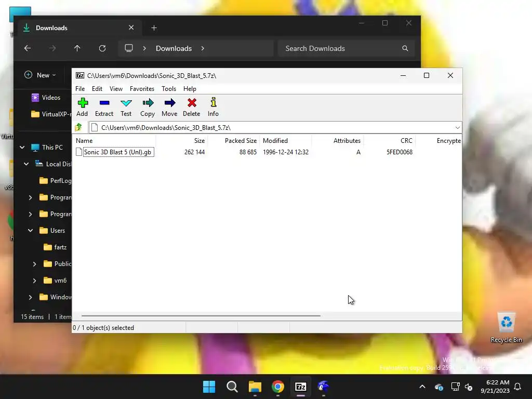This screenshot has height=399, width=532.
Task: Select the Copy toolbar icon in 7-Zip
Action: (148, 107)
